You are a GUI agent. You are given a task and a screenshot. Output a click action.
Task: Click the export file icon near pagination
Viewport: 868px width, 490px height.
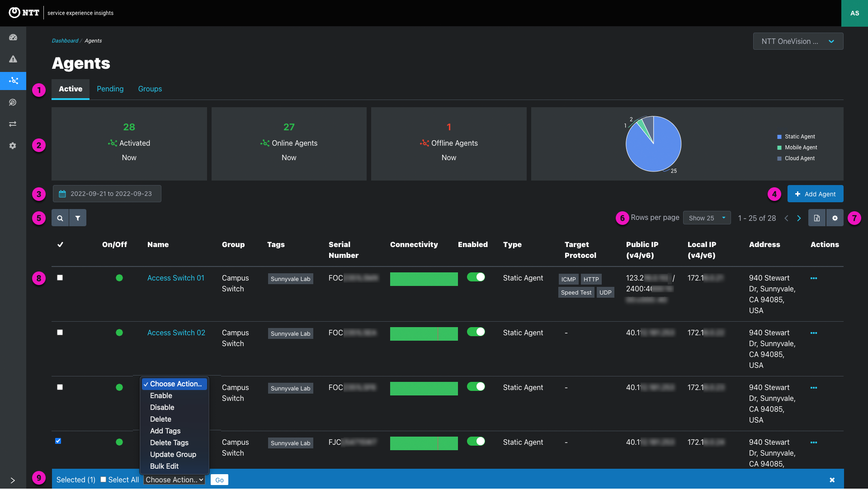(816, 218)
